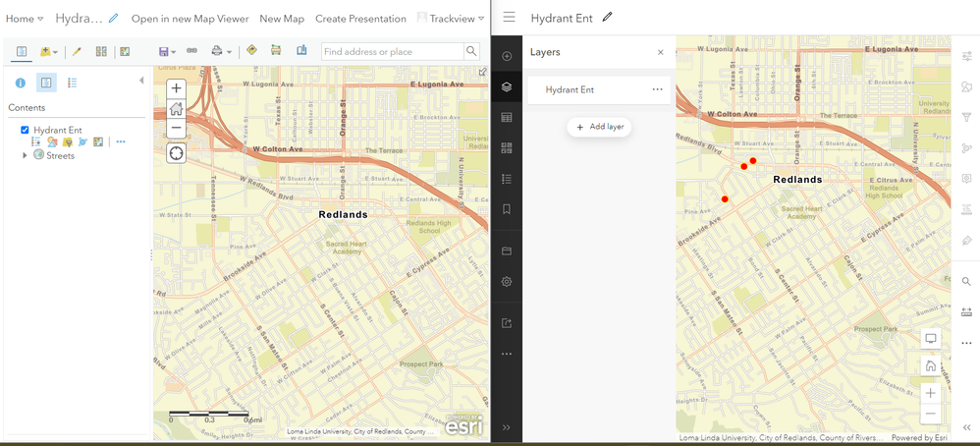Viewport: 980px width, 446px height.
Task: Open the Basemap gallery grid icon
Action: [x=101, y=51]
